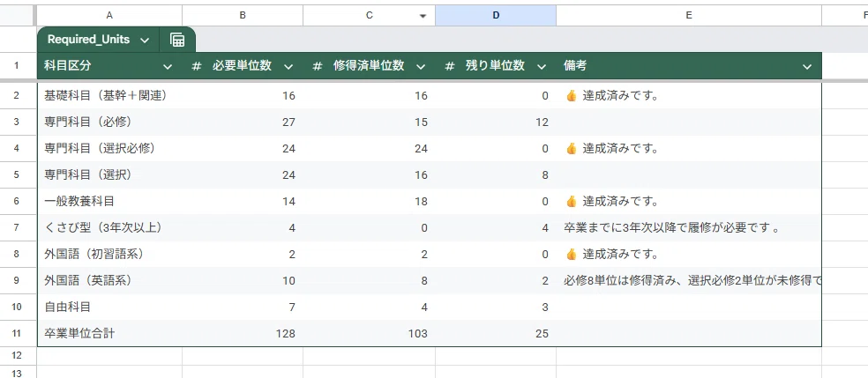Open the 修得済単位数 column dropdown arrow
The width and height of the screenshot is (868, 378).
click(x=421, y=67)
